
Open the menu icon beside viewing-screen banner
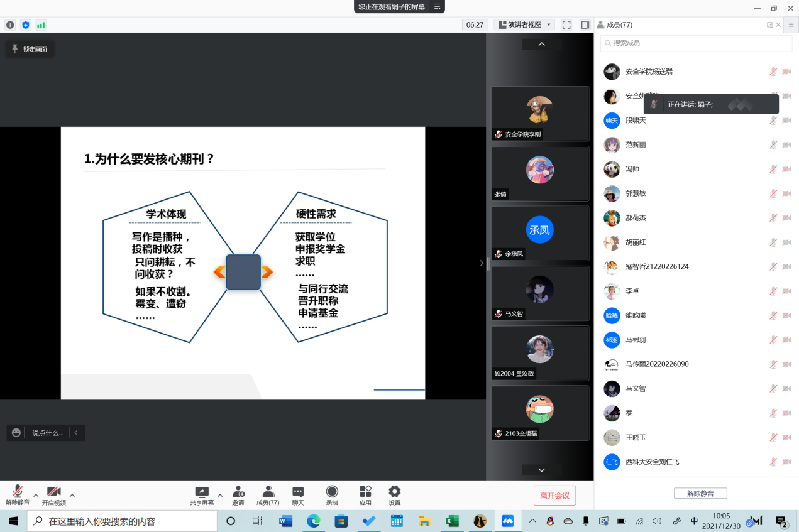pos(438,7)
